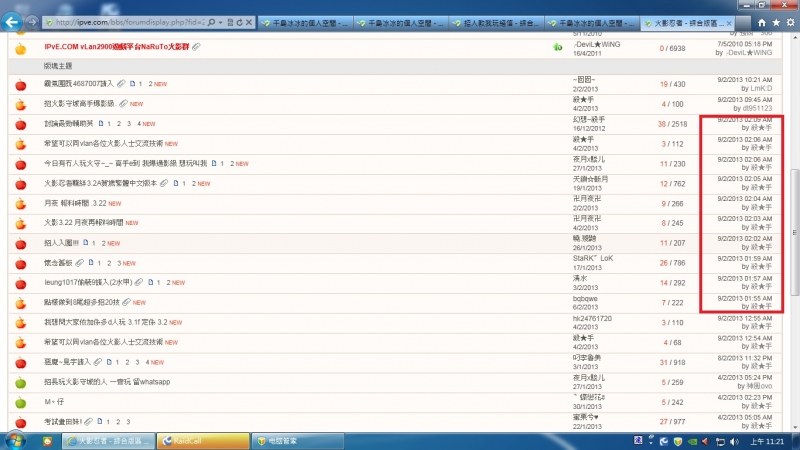Image resolution: width=800 pixels, height=450 pixels.
Task: Click the green NVIDIA tray icon
Action: pyautogui.click(x=692, y=442)
